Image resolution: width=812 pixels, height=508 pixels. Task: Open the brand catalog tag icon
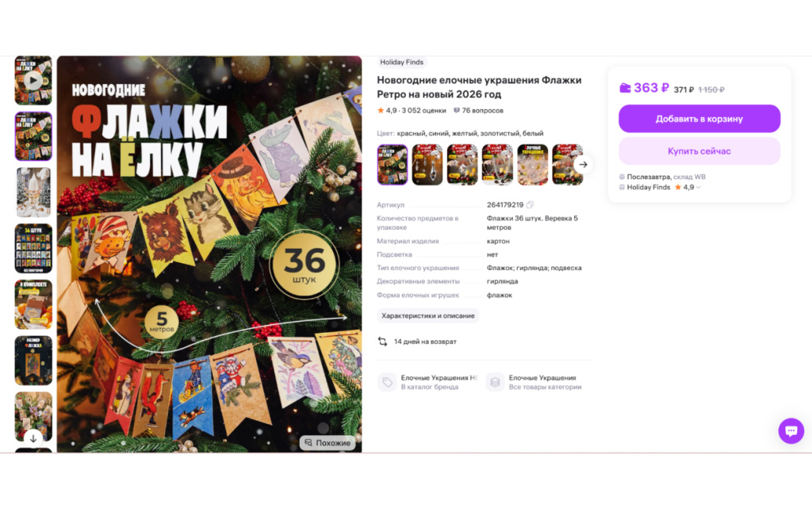(x=387, y=382)
